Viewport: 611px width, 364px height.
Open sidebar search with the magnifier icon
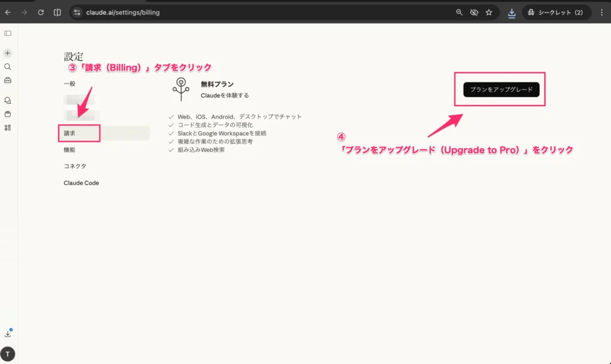(x=7, y=67)
